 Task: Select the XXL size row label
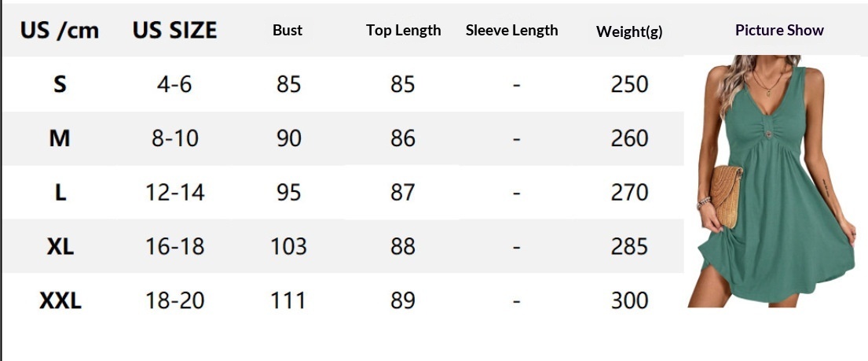pos(60,300)
